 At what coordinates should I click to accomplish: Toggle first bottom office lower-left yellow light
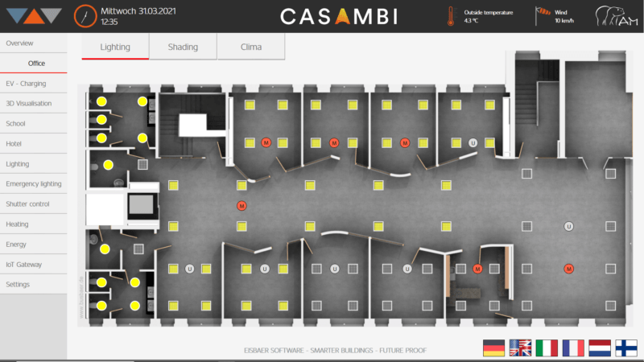click(173, 306)
